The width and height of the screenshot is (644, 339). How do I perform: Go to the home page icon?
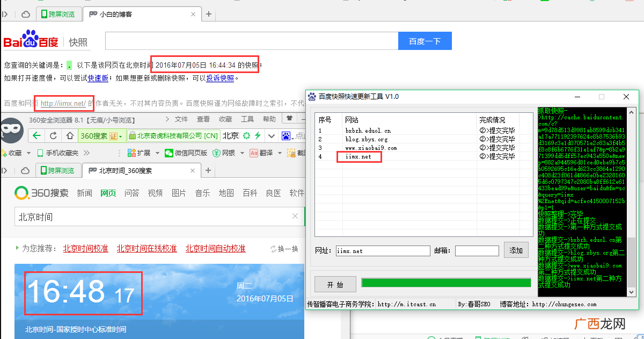70,135
